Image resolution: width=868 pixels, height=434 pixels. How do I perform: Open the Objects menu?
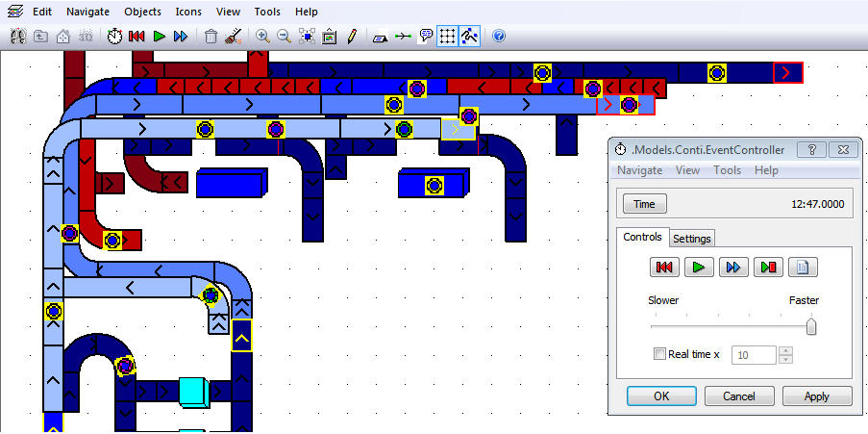pyautogui.click(x=143, y=13)
